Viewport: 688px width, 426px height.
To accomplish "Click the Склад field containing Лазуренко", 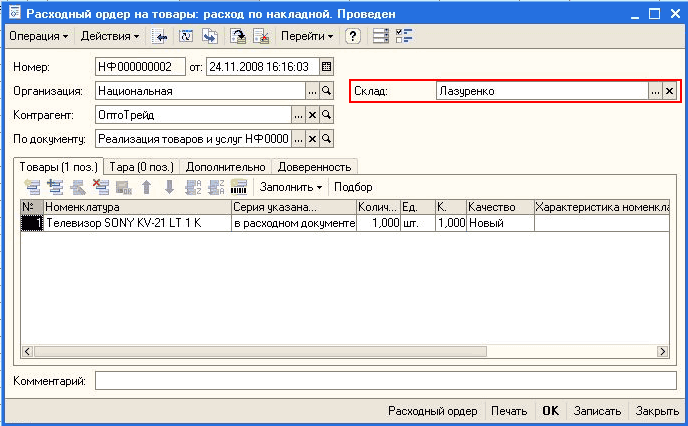I will (x=542, y=91).
